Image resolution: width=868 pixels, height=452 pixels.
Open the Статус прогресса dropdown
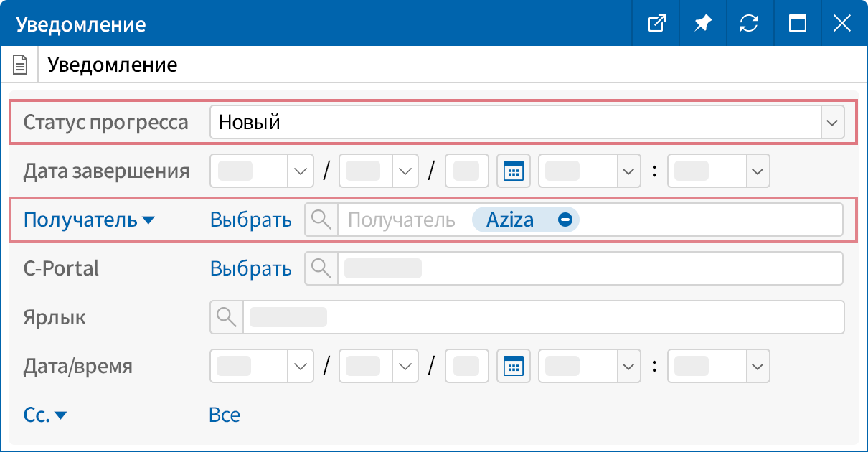click(x=832, y=122)
